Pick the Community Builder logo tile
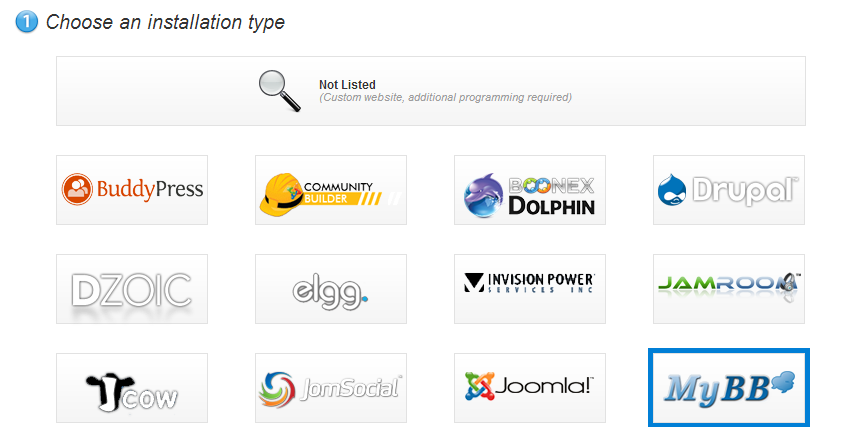Viewport: 857px width, 442px height. pos(331,190)
